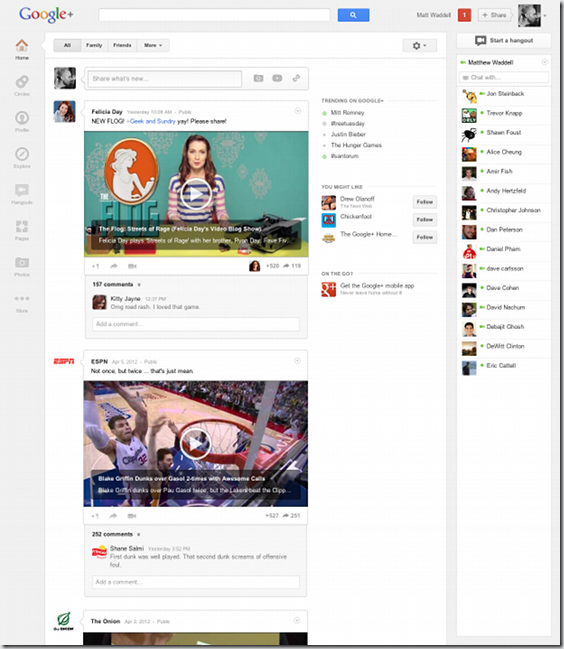Click the Google+ search field

pyautogui.click(x=214, y=15)
